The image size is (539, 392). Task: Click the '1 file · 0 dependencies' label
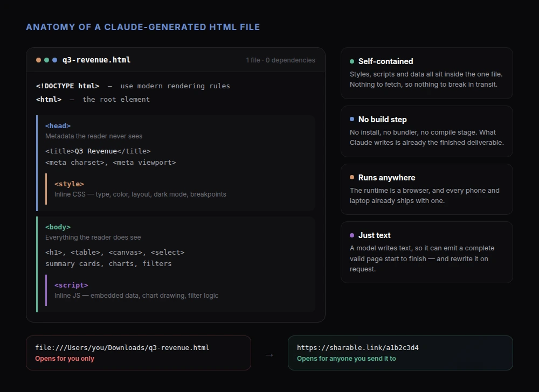(280, 60)
